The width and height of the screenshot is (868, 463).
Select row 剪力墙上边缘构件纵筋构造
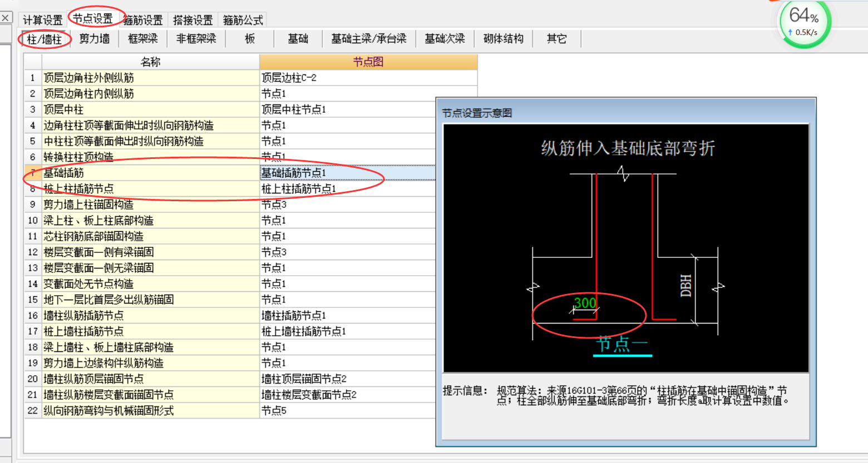[x=150, y=363]
